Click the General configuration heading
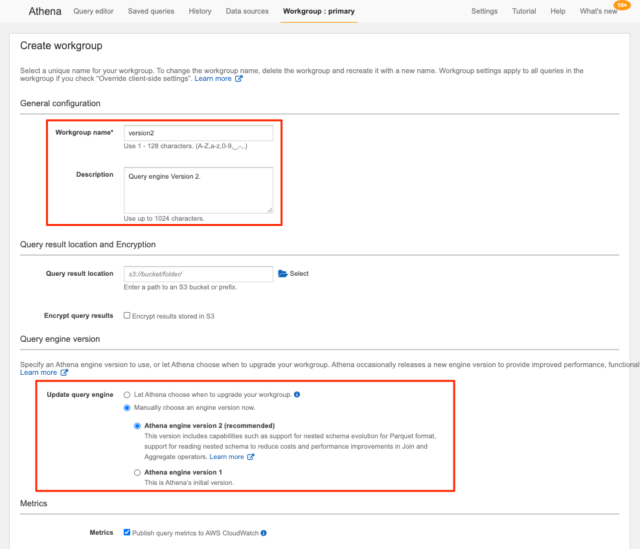Viewport: 640px width, 549px height. click(60, 103)
